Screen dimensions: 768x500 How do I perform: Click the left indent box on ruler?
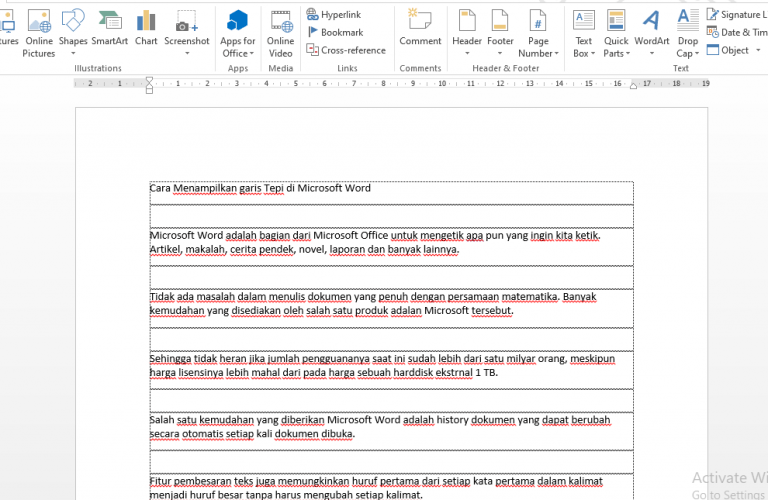point(149,91)
